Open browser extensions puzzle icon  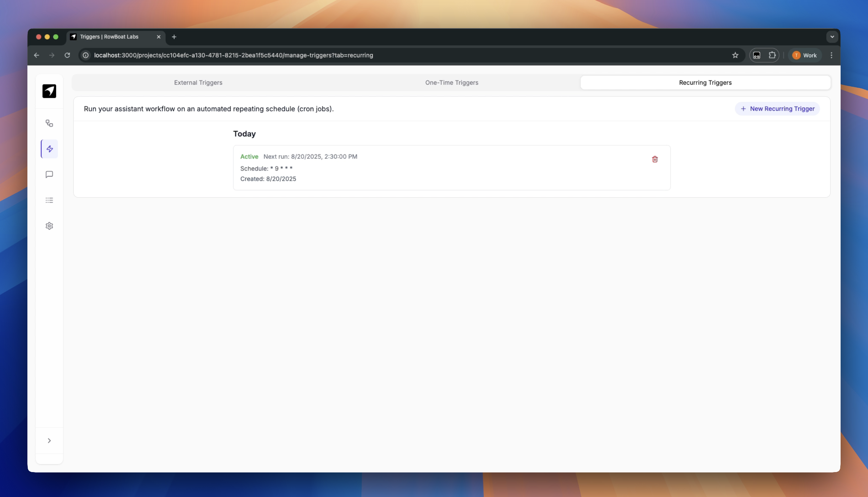coord(772,55)
